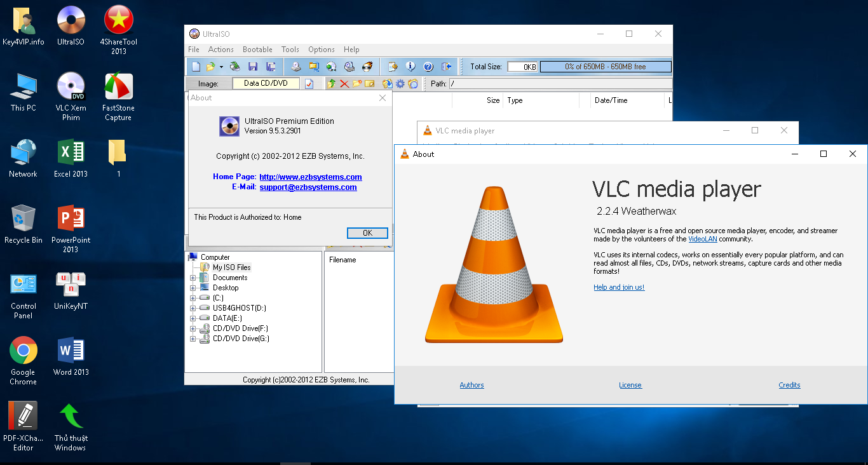Select the Word 2013 desktop icon
The width and height of the screenshot is (868, 465).
(x=71, y=357)
